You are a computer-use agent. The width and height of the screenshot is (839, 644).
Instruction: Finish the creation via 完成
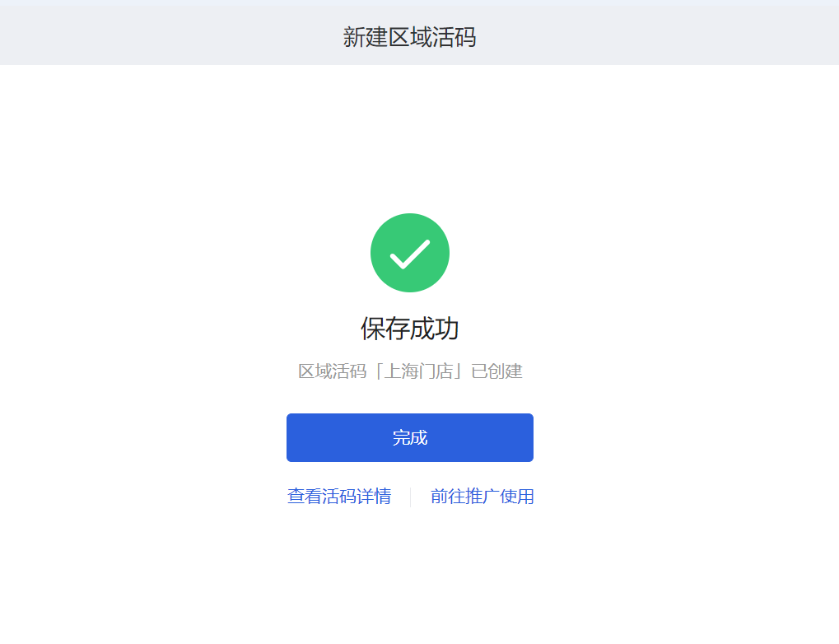coord(410,437)
